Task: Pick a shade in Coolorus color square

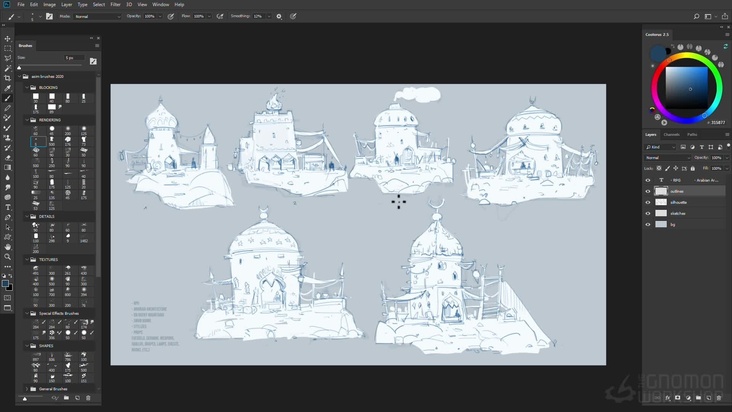Action: pos(686,88)
